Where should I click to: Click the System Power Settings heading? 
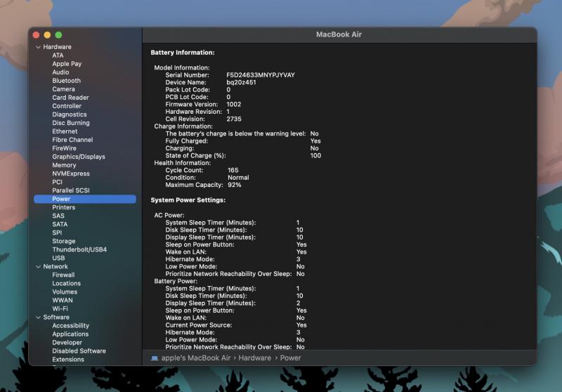click(x=188, y=200)
